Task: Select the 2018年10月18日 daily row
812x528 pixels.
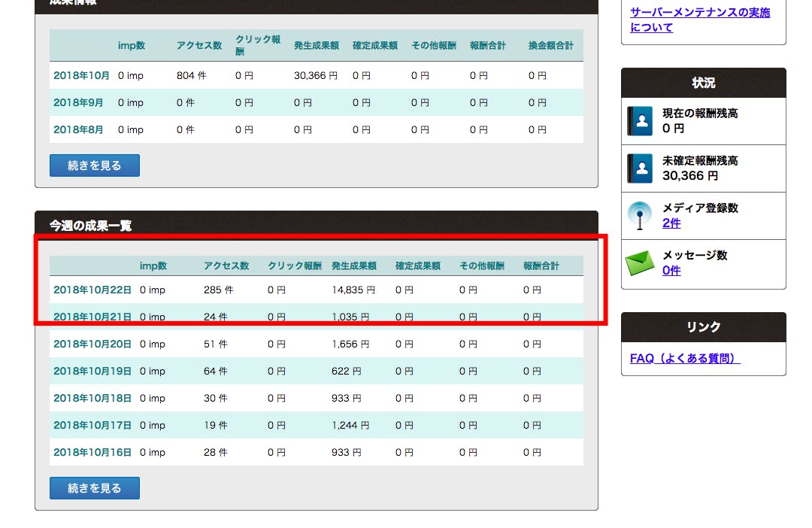Action: click(x=92, y=399)
